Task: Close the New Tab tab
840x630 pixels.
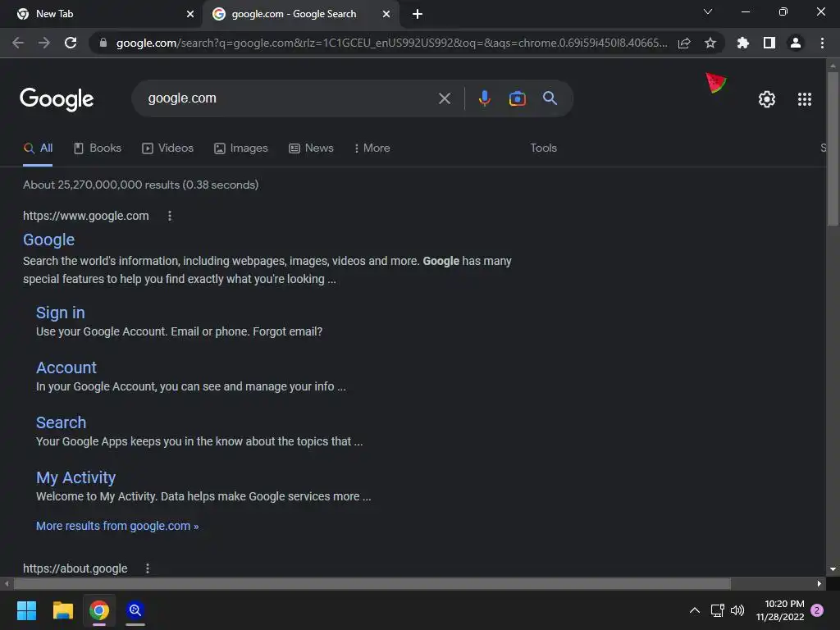Action: tap(190, 14)
